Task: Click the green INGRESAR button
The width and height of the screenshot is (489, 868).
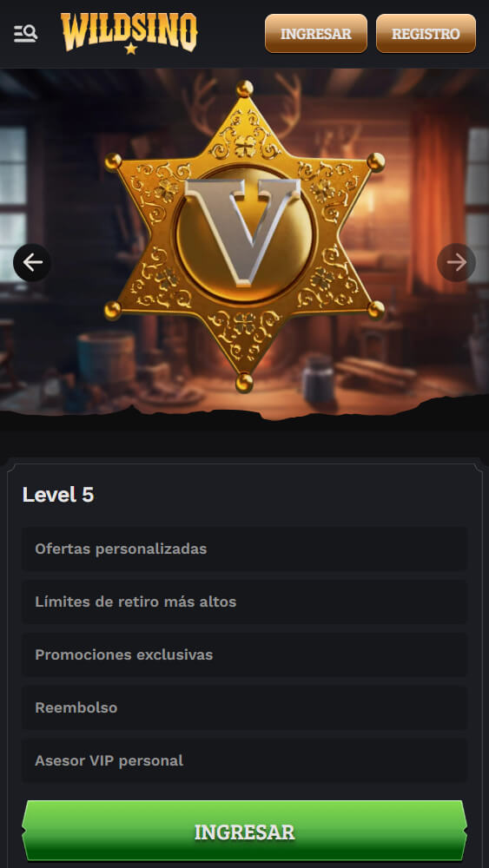Action: (244, 831)
